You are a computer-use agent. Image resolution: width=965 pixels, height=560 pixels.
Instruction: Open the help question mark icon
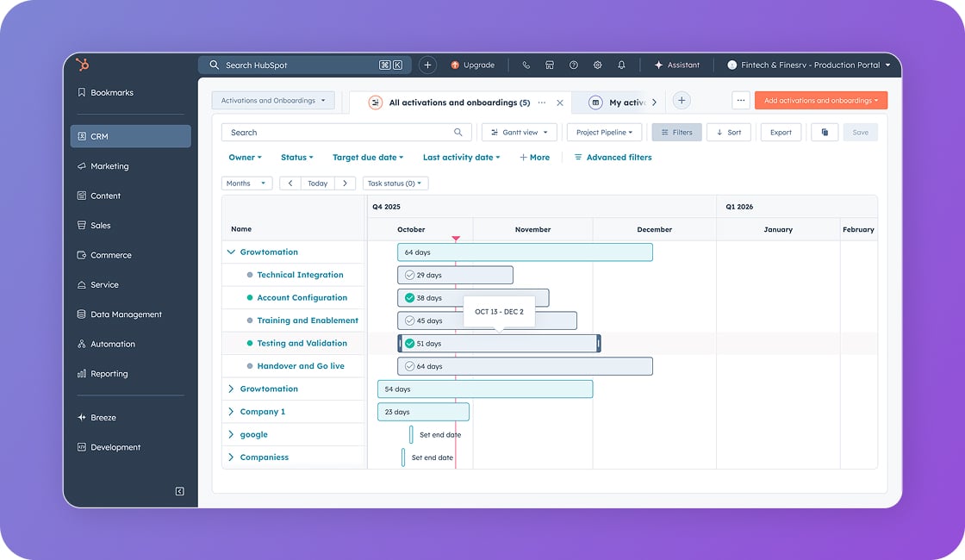click(574, 65)
